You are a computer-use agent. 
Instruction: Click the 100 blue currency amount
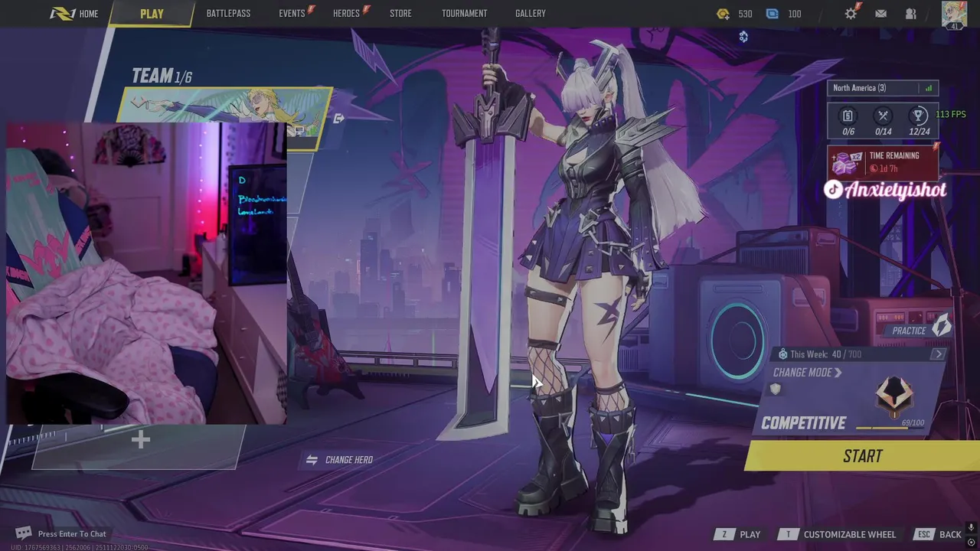795,14
